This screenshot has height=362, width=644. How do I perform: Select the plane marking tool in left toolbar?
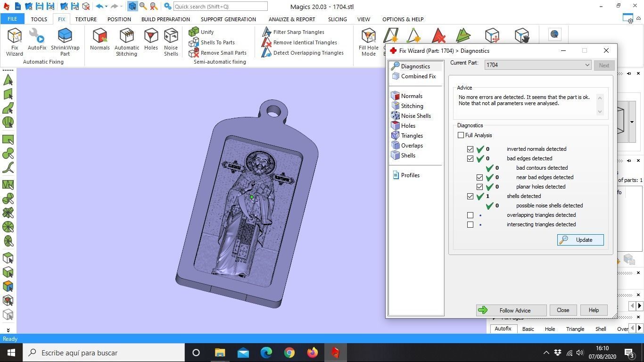pos(8,94)
